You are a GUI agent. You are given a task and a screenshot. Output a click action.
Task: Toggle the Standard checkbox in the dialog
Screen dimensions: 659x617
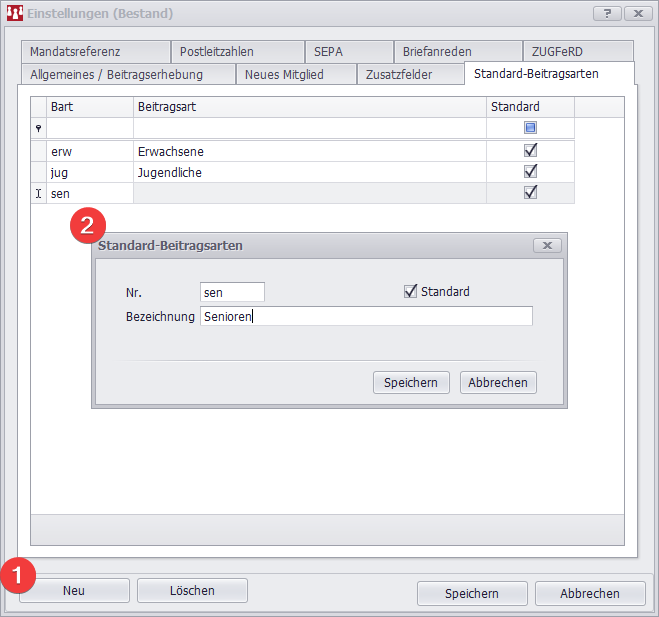(410, 291)
